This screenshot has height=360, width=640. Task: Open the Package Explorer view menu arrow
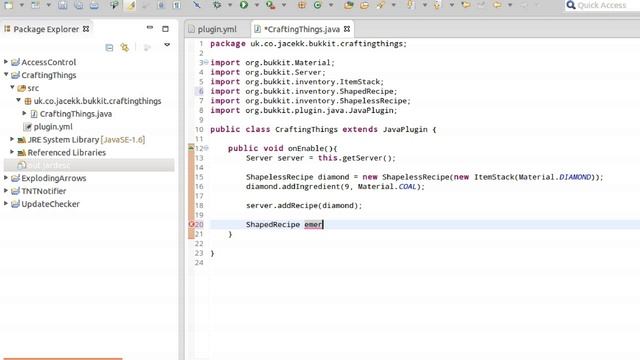point(167,45)
